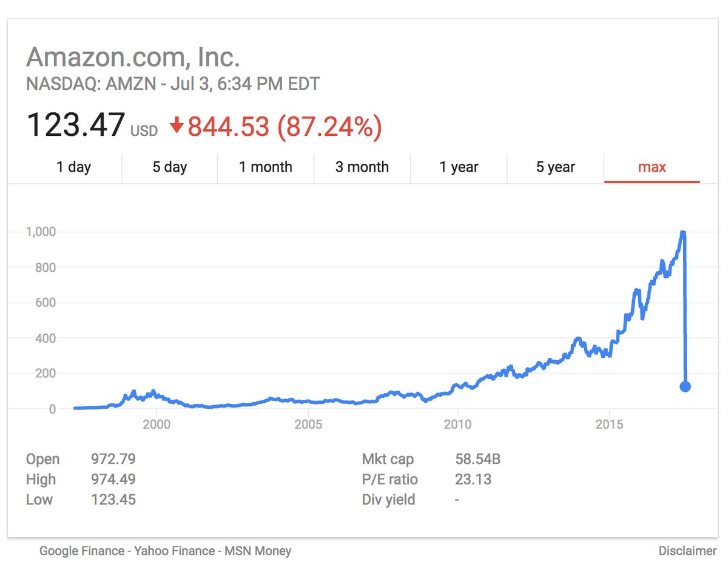Open the MSN Money link
The image size is (728, 572).
coord(258,551)
